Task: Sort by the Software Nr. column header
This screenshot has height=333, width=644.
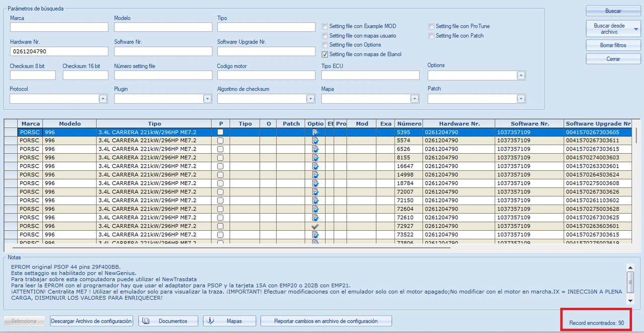Action: (529, 123)
